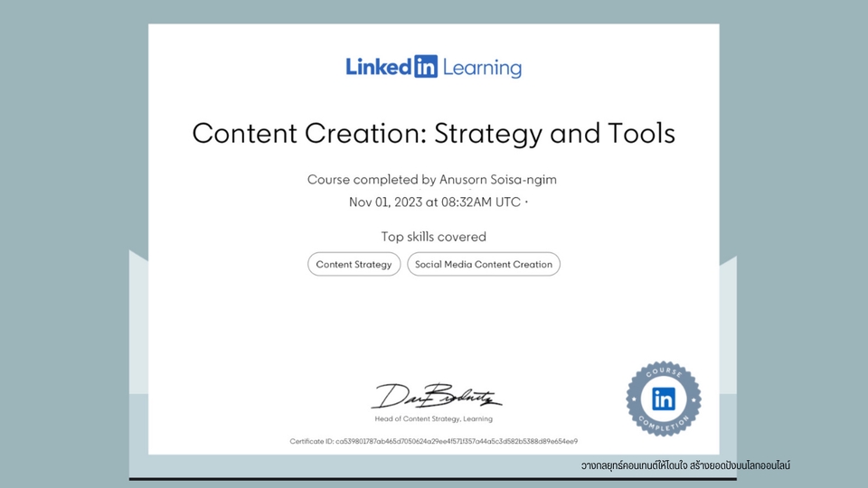
Task: Select the Social Media Content Creation pill
Action: 483,265
